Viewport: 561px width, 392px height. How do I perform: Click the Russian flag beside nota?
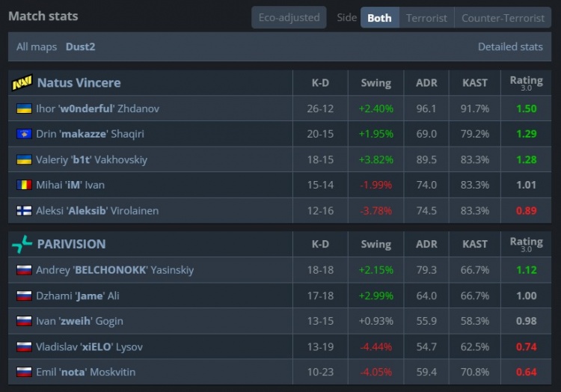24,372
